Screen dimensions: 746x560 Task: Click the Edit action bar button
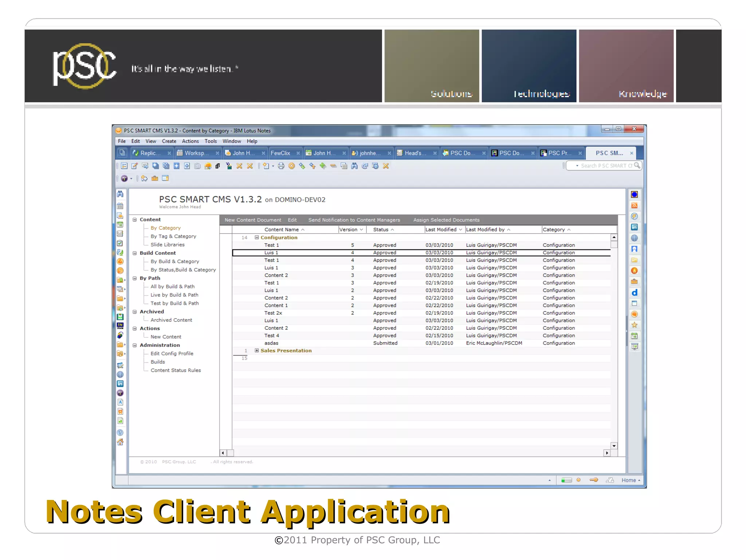coord(292,220)
